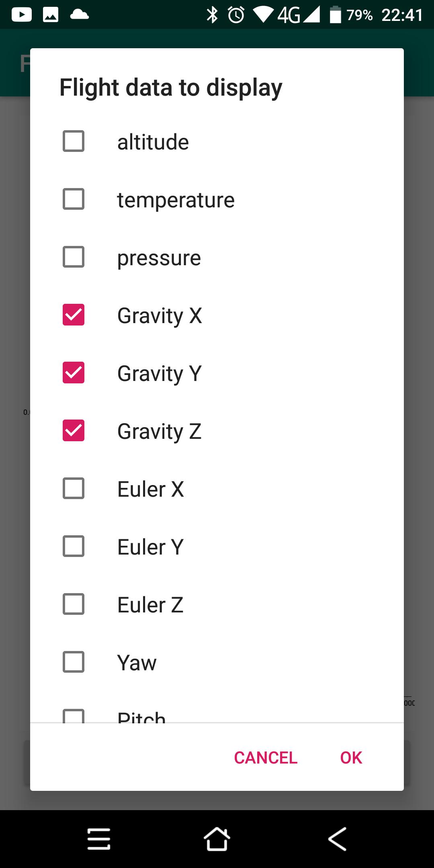Uncheck the Gravity X checkbox

pyautogui.click(x=74, y=315)
